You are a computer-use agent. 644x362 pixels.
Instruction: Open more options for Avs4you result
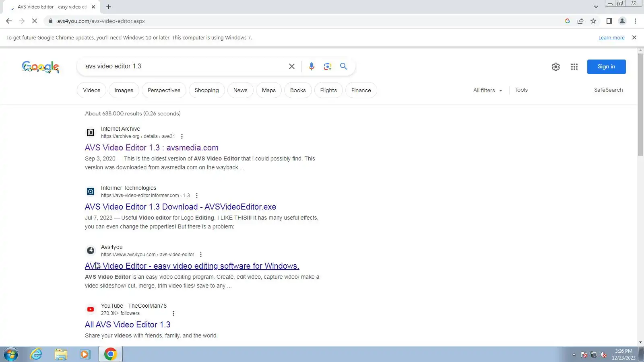click(x=201, y=255)
